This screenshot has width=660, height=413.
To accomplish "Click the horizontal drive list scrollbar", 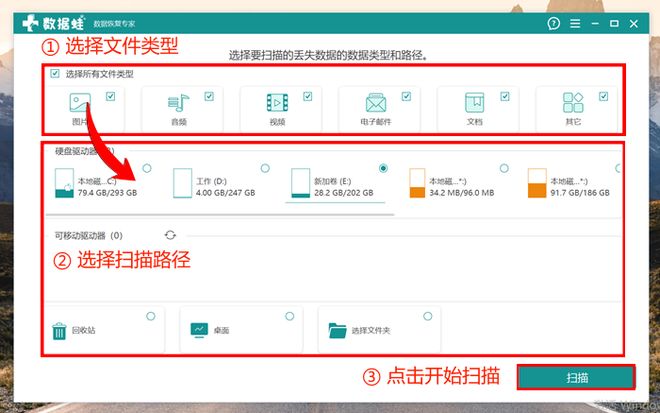I will point(220,214).
